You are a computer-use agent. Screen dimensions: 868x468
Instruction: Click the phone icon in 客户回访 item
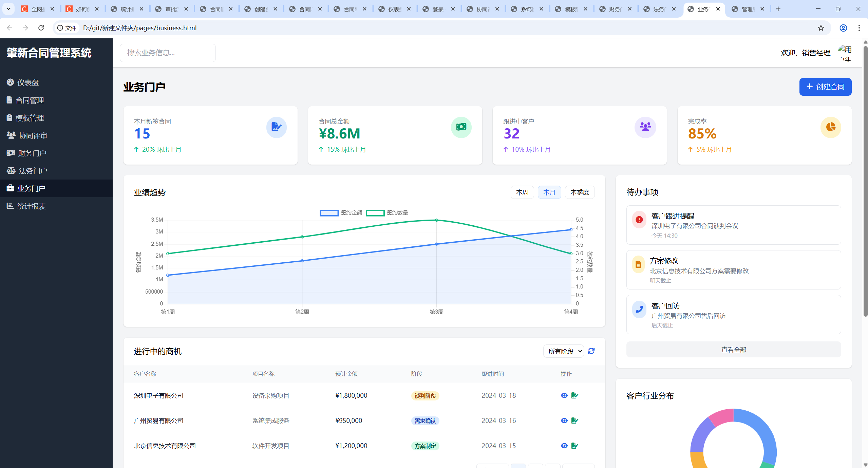click(x=639, y=309)
